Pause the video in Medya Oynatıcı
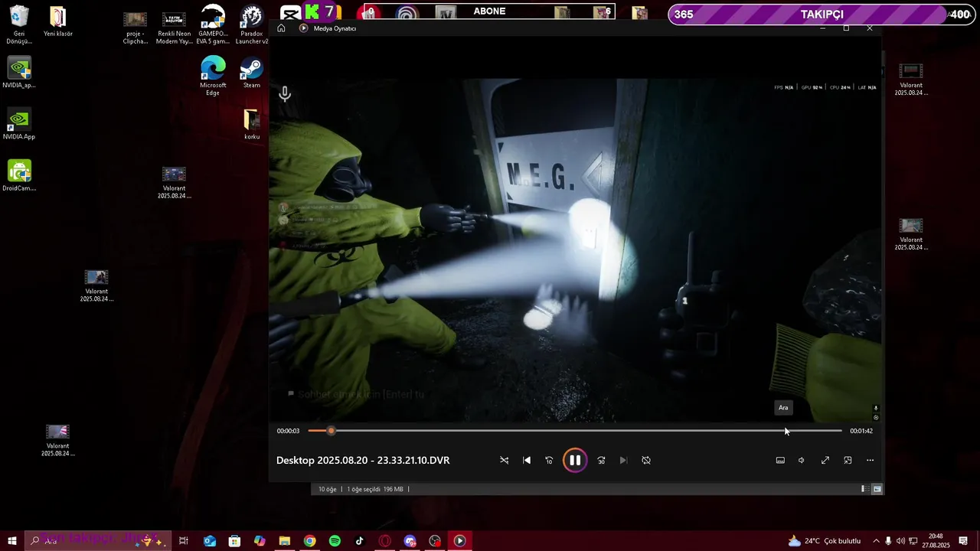980x551 pixels. click(574, 460)
